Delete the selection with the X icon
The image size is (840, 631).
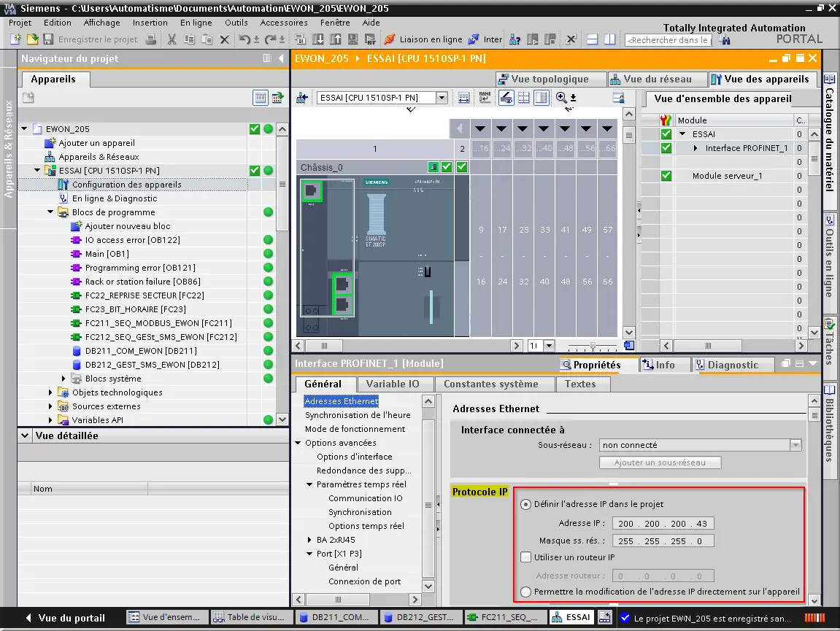tap(225, 39)
